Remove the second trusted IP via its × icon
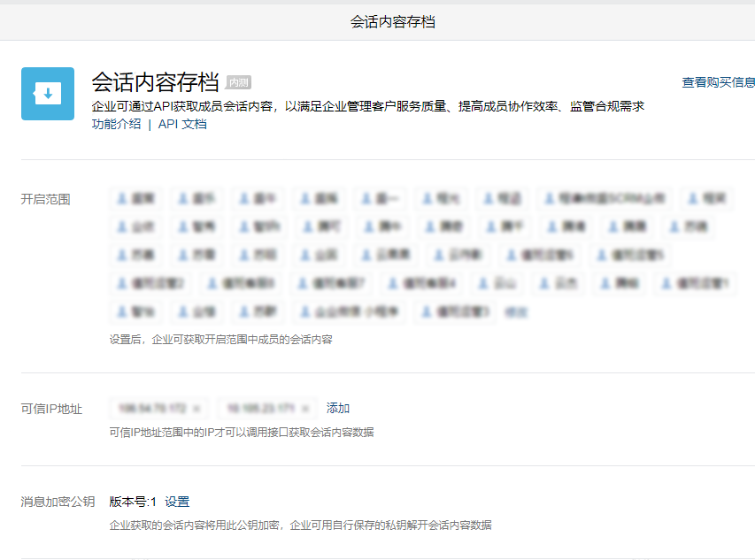The height and width of the screenshot is (560, 755). pyautogui.click(x=305, y=408)
